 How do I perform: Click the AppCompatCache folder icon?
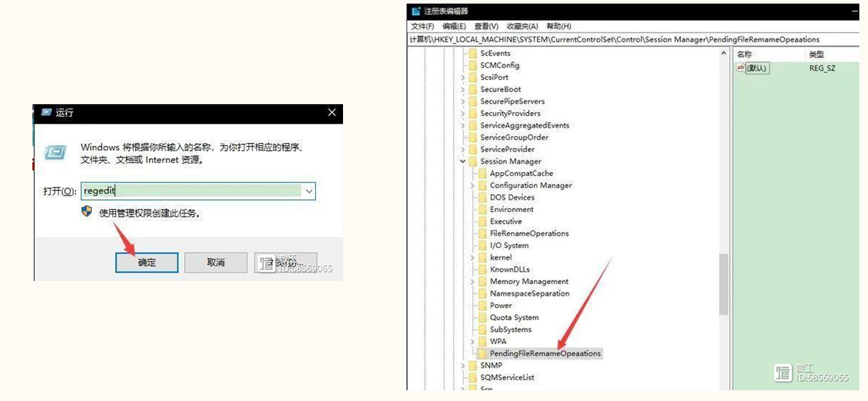pyautogui.click(x=483, y=173)
